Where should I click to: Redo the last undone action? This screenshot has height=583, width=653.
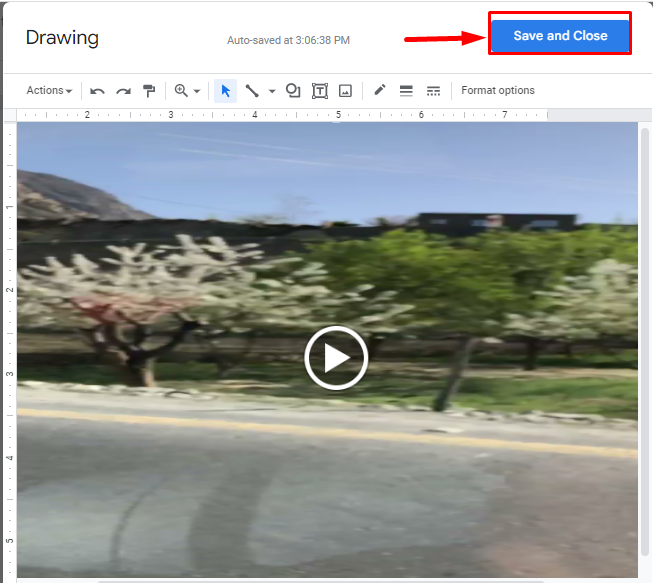[x=123, y=91]
